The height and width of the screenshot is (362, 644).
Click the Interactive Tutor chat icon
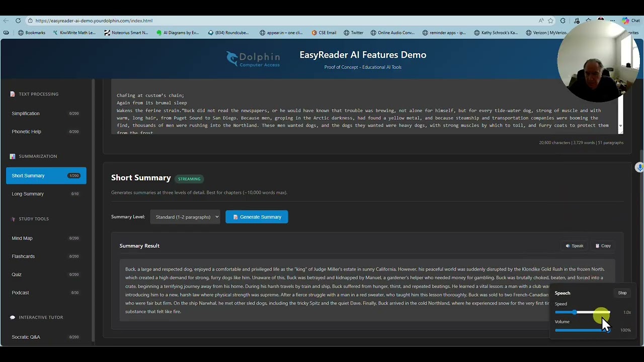pyautogui.click(x=13, y=317)
